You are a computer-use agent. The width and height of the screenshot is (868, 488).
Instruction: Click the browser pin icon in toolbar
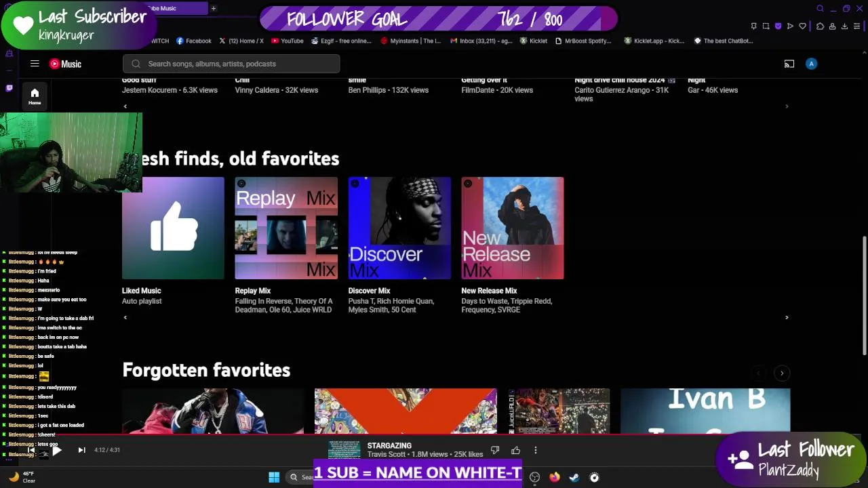click(753, 26)
